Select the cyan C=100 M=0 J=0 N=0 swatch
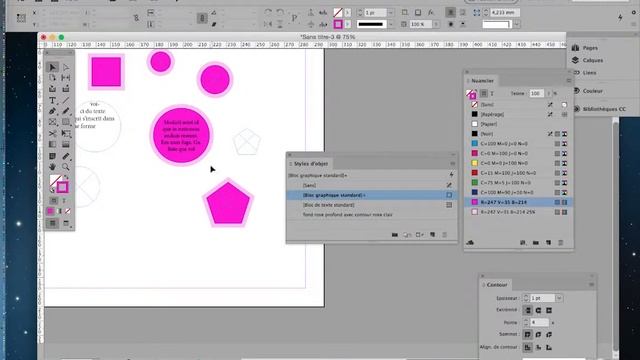 [x=519, y=144]
